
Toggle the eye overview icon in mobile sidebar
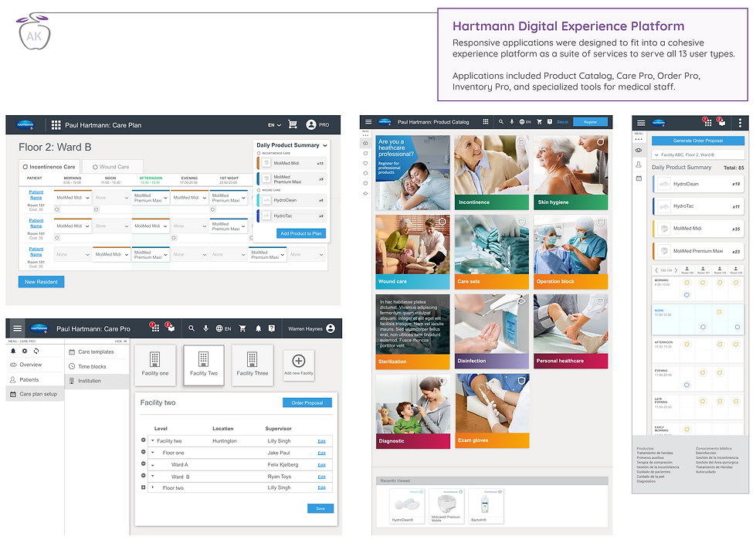pyautogui.click(x=639, y=151)
